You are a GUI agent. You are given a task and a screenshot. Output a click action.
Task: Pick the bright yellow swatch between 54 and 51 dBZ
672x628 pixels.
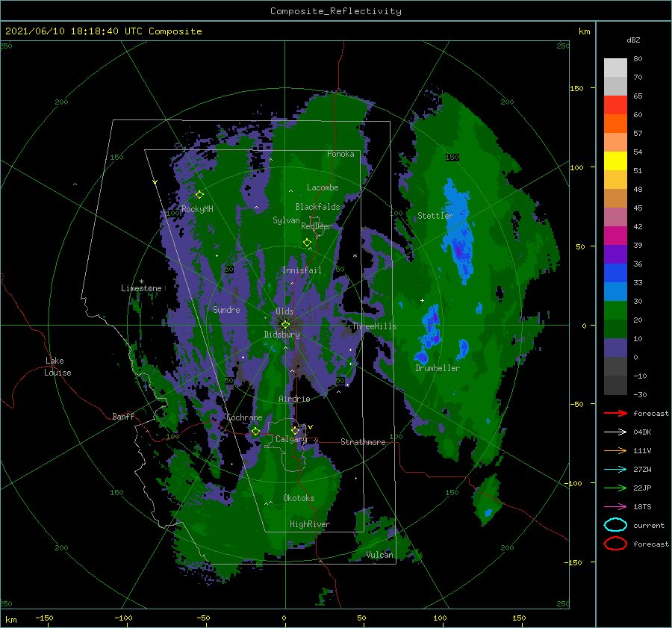click(x=615, y=161)
